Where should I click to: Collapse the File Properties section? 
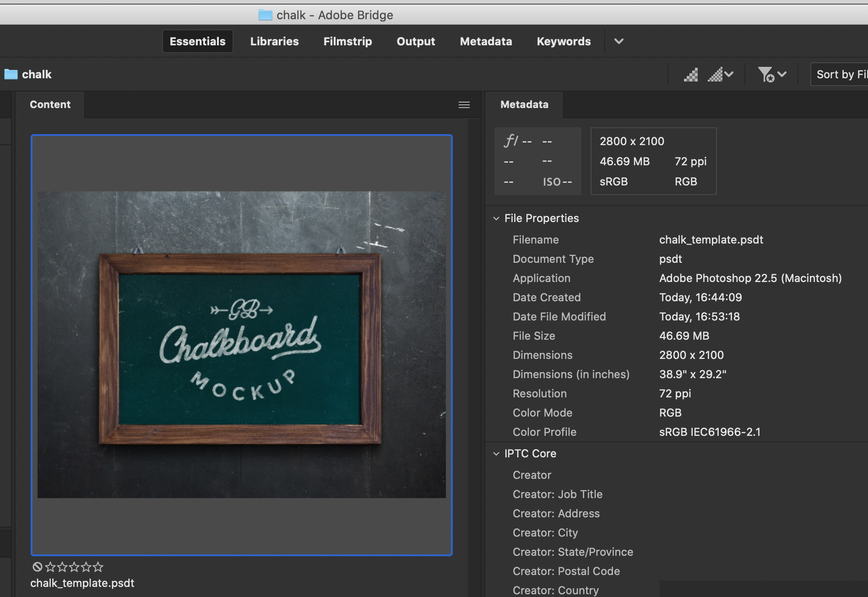497,218
